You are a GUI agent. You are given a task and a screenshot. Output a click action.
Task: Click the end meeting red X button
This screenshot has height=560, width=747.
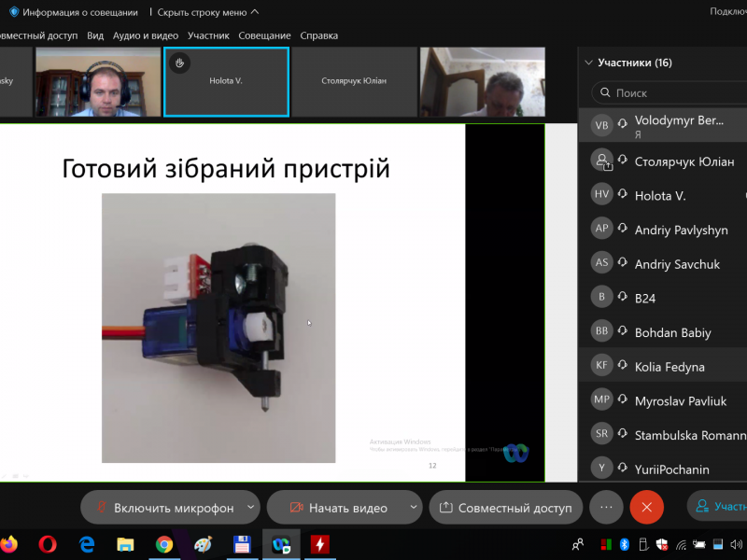(x=646, y=508)
